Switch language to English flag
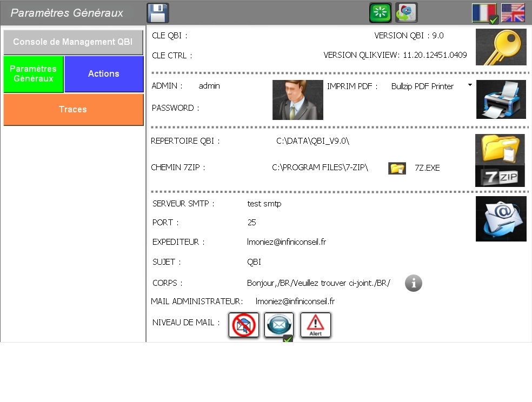The width and height of the screenshot is (532, 402). [x=513, y=13]
